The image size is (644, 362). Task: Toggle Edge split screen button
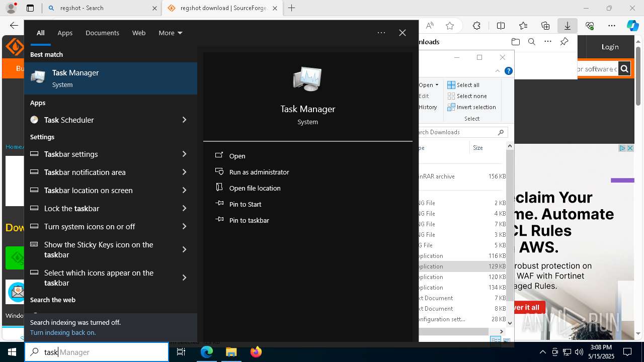point(501,26)
